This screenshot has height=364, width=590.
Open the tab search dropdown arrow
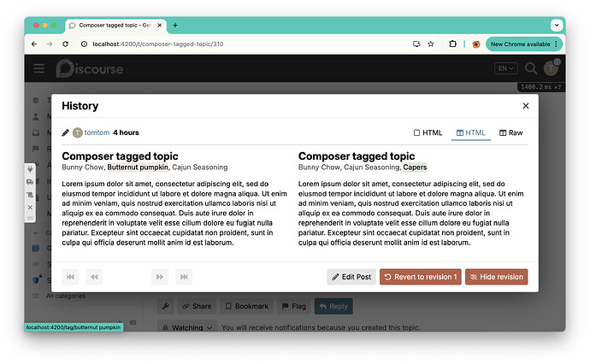point(557,25)
